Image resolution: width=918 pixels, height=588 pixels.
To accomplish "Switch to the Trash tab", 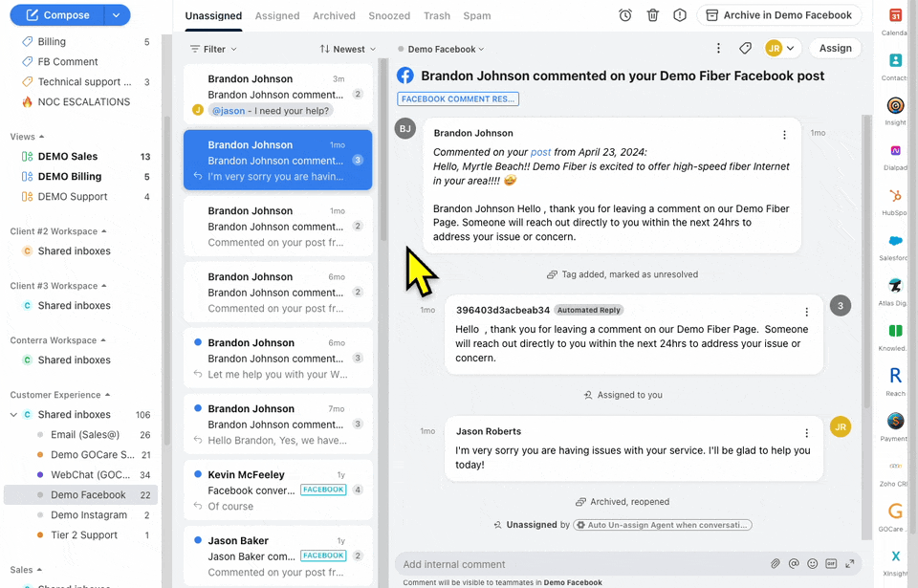I will click(x=437, y=16).
